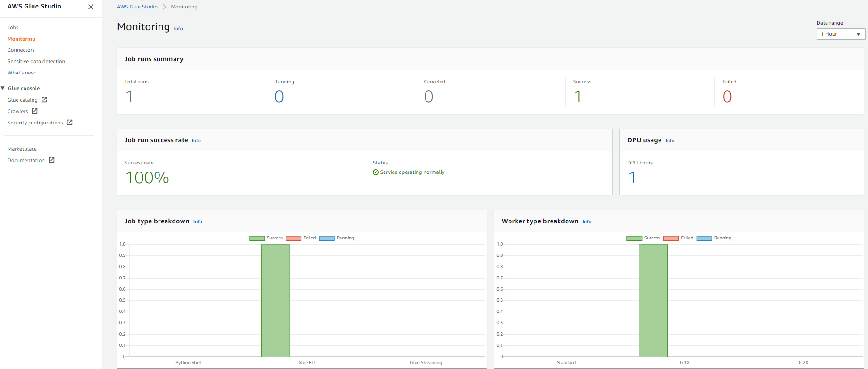Open Info for Job type breakdown
The width and height of the screenshot is (868, 369).
pos(198,222)
